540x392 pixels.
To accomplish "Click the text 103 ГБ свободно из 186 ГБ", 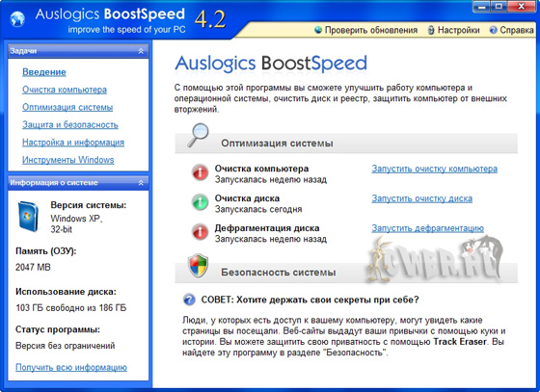I will pyautogui.click(x=71, y=308).
